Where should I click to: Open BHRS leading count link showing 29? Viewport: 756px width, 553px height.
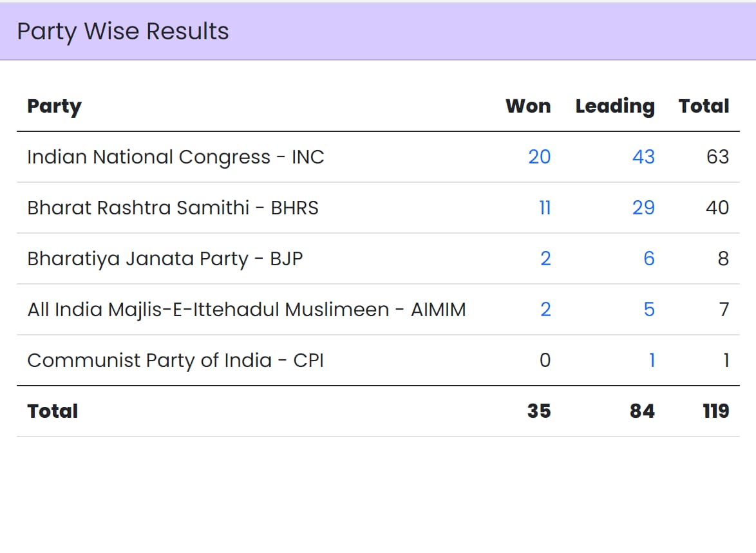(x=644, y=208)
